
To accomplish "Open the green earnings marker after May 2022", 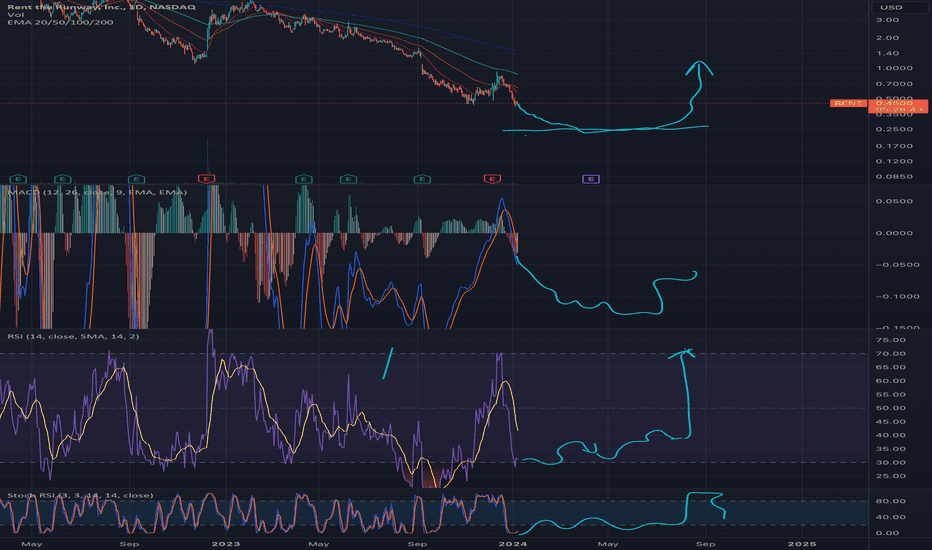I will (x=62, y=179).
